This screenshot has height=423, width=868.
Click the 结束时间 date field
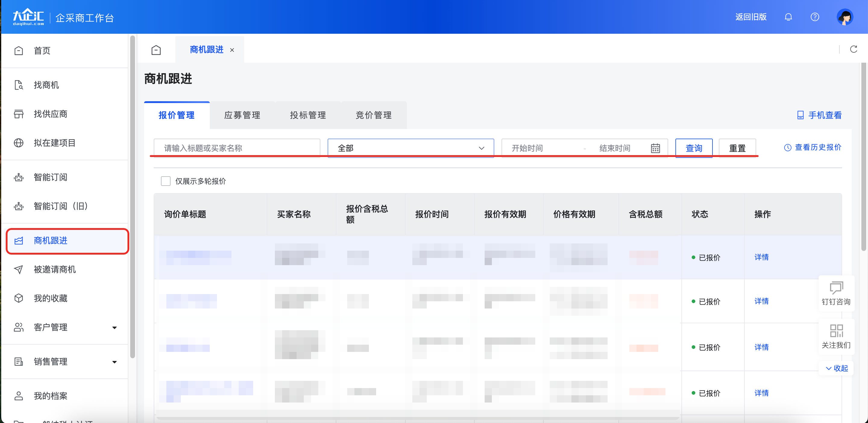(615, 148)
